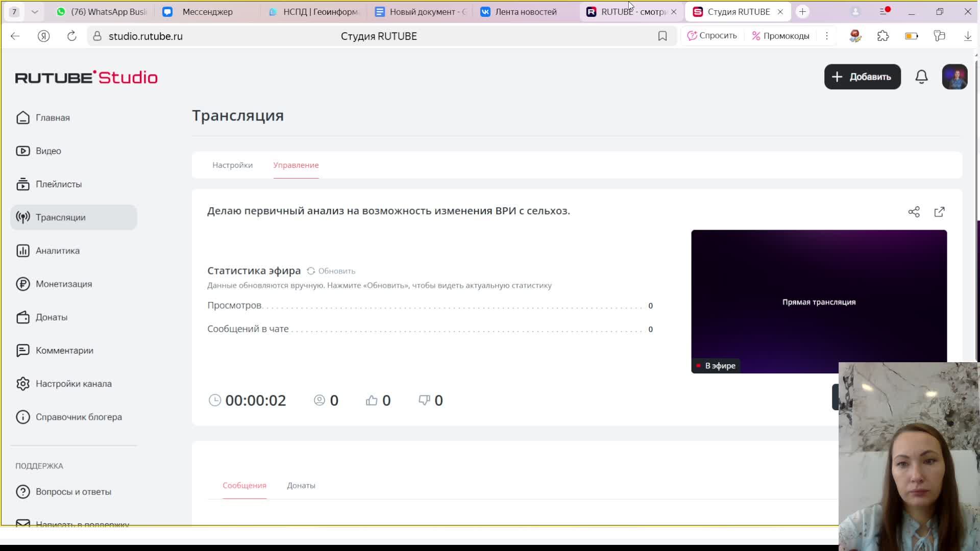Screen dimensions: 980x551
Task: Expand the browser tab list chevron
Action: tap(35, 12)
